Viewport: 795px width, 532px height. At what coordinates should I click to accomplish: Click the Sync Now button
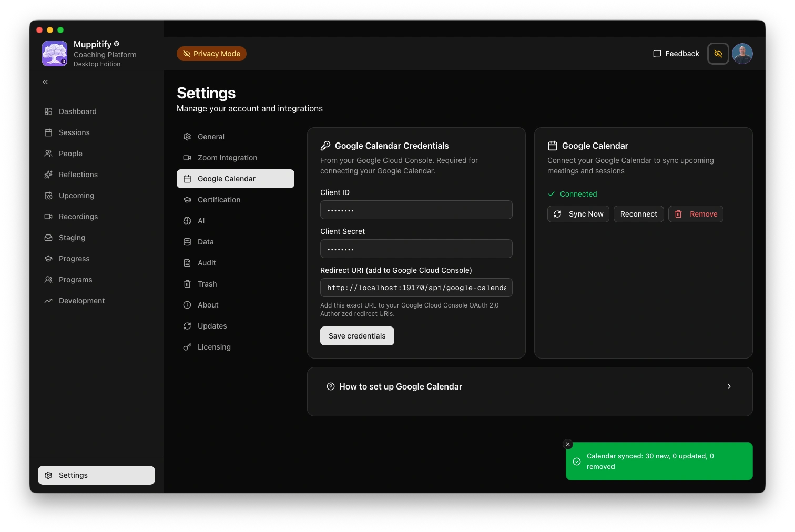point(578,214)
